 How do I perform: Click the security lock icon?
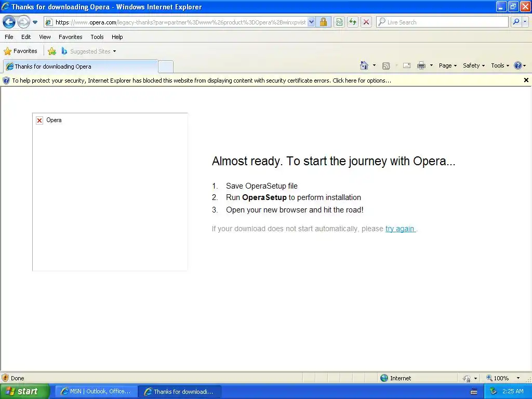pyautogui.click(x=323, y=22)
